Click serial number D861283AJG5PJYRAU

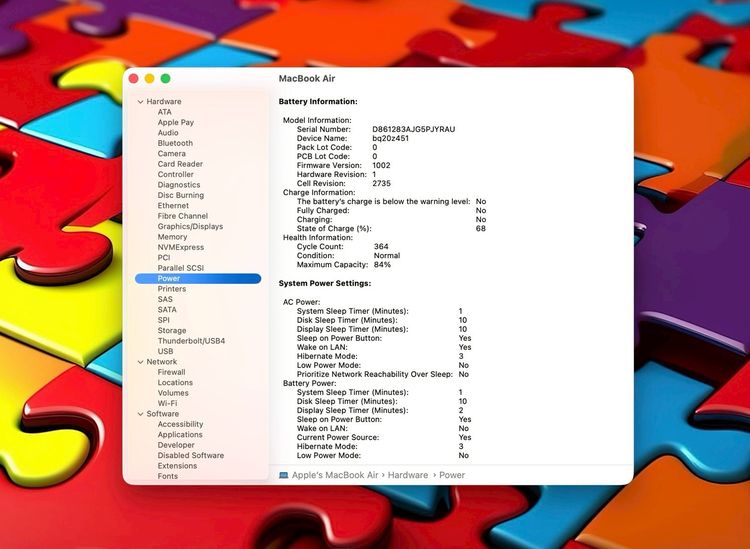tap(414, 130)
